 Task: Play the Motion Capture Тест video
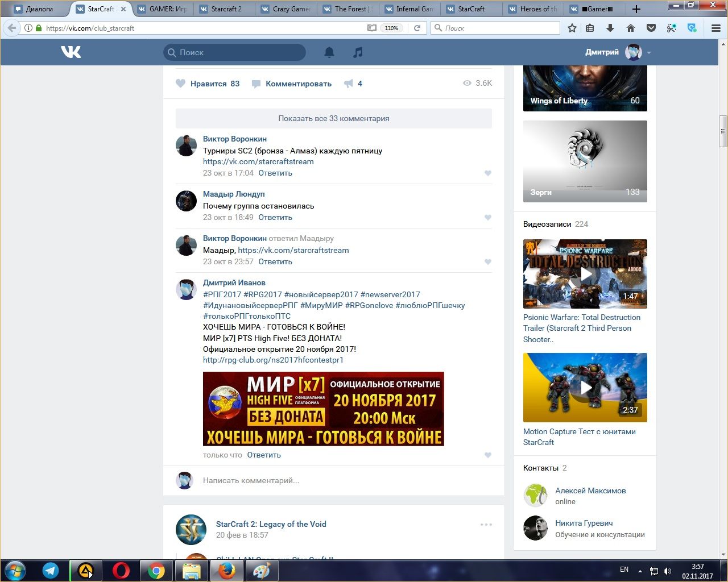[x=585, y=388]
